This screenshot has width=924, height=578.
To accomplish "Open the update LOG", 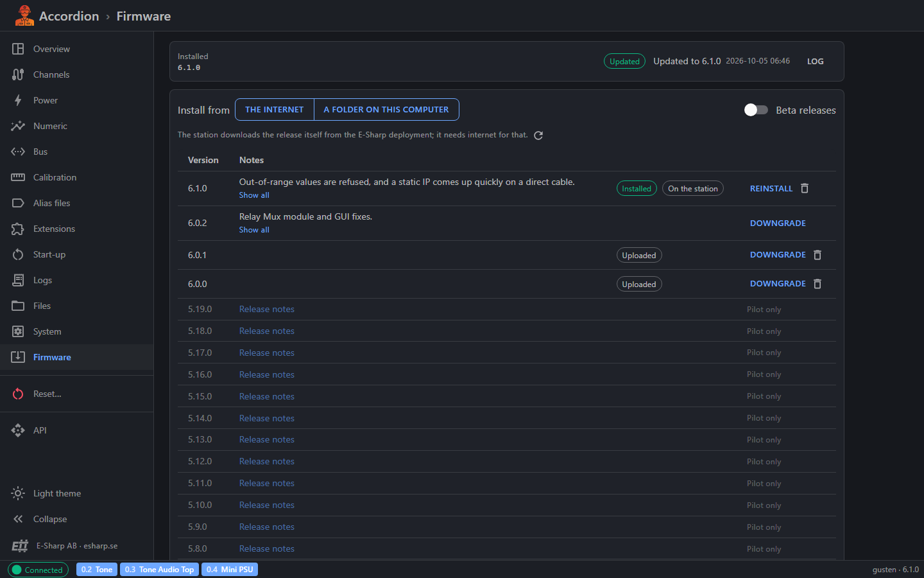I will click(x=816, y=62).
